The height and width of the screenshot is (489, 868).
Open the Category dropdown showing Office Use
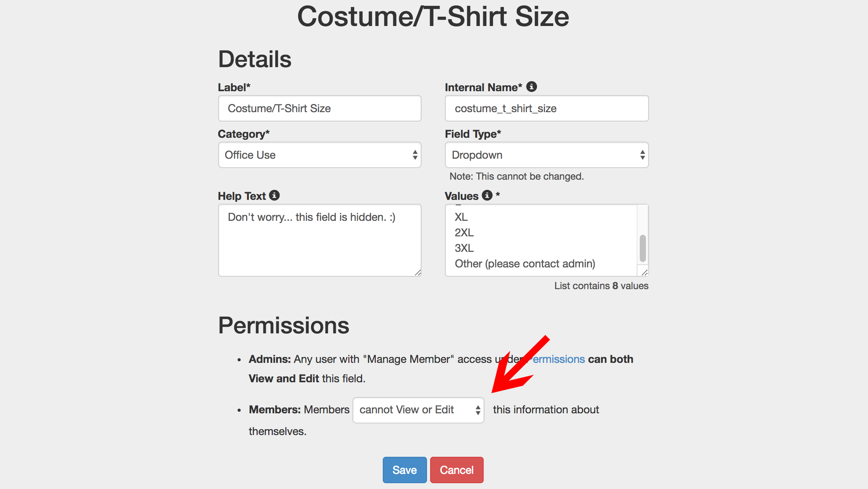tap(320, 155)
